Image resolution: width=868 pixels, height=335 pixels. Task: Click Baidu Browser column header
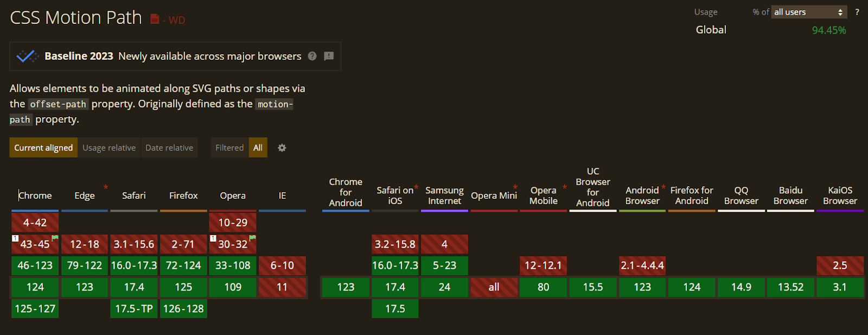point(790,195)
